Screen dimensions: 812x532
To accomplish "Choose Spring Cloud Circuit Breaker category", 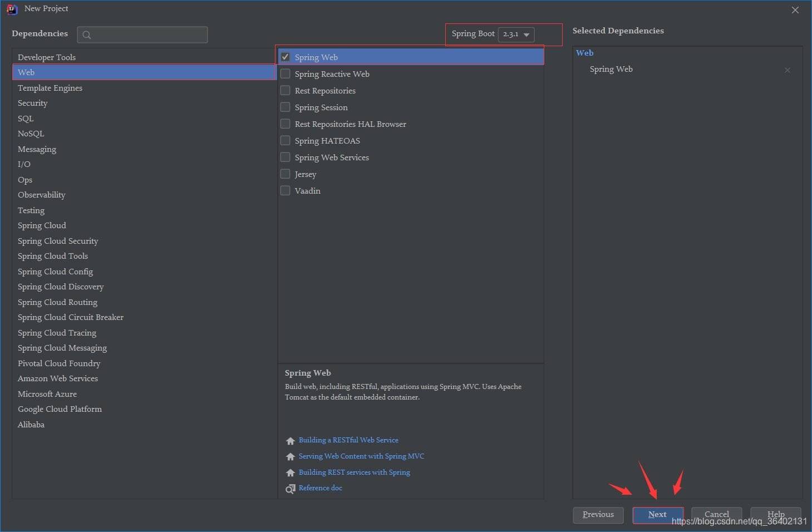I will point(144,317).
